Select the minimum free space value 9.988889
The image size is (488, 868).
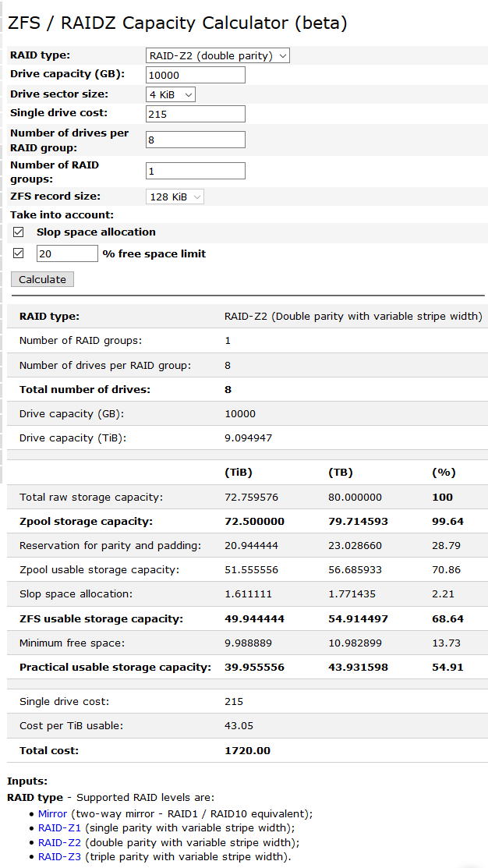coord(249,643)
